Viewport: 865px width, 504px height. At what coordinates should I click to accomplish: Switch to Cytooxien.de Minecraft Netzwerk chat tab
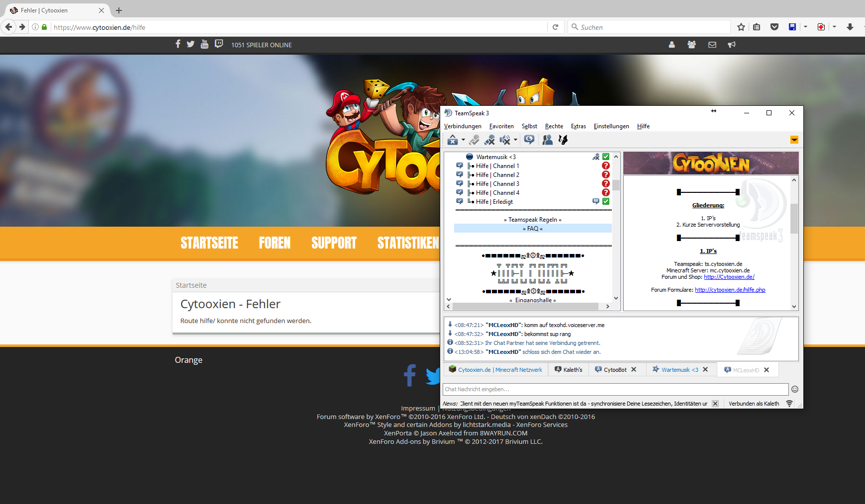pyautogui.click(x=495, y=369)
